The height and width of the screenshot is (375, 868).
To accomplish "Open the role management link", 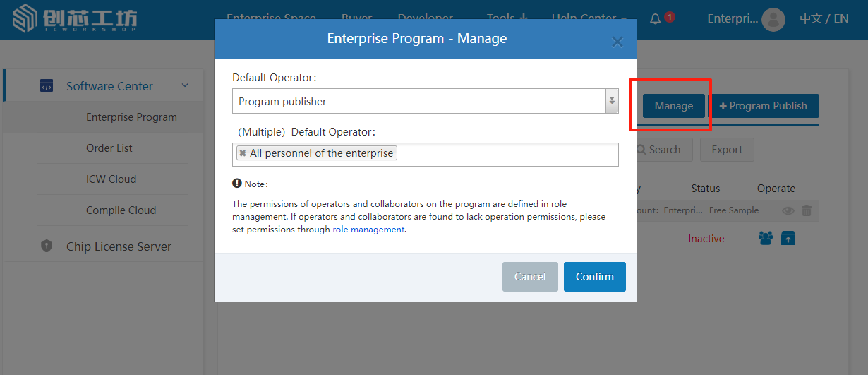I will [x=368, y=230].
